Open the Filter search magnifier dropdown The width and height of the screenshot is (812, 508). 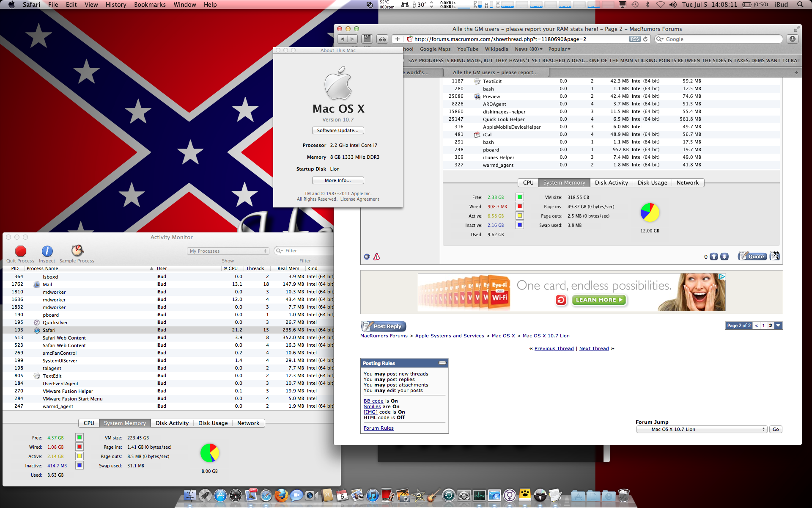tap(280, 251)
